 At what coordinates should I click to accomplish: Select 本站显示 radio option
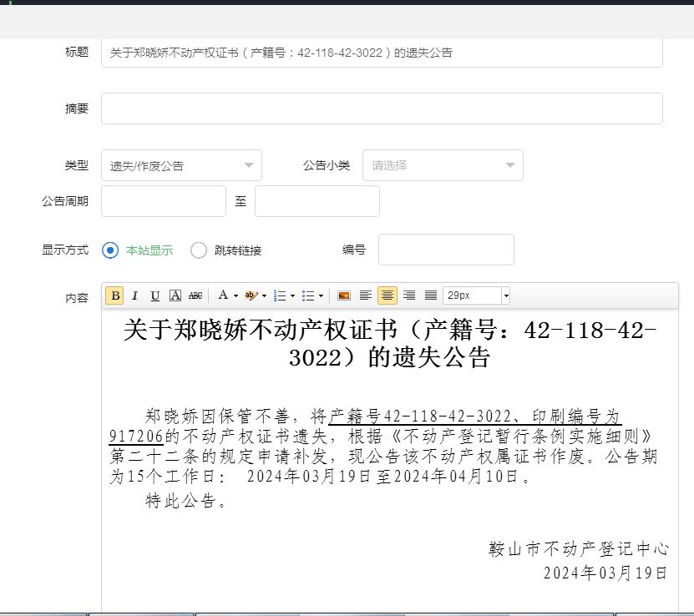[110, 250]
